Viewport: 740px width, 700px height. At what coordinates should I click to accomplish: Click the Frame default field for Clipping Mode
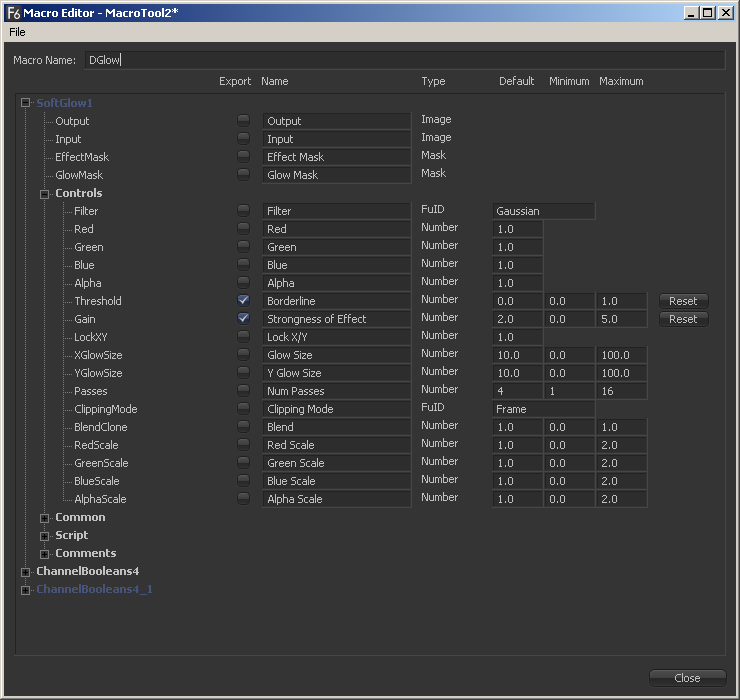(543, 409)
